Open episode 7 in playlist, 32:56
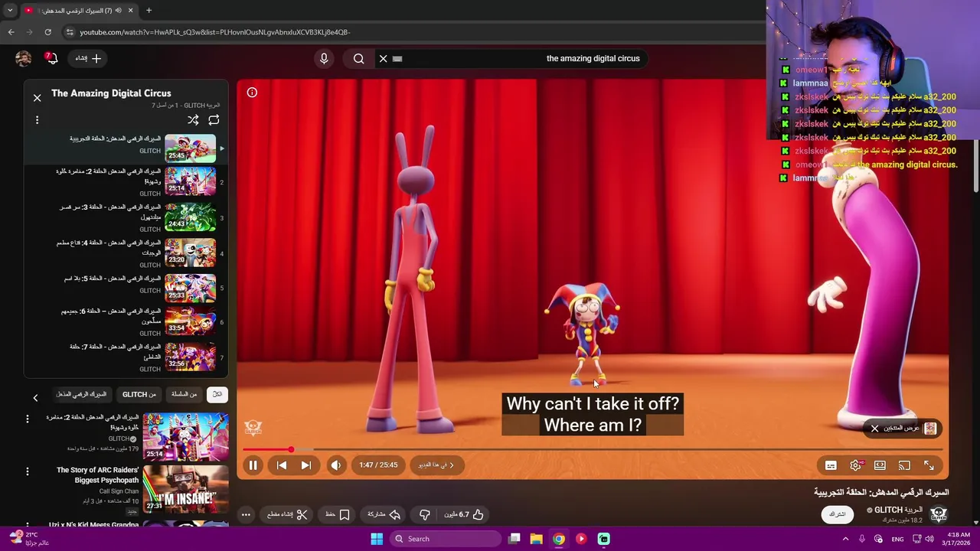 point(190,357)
